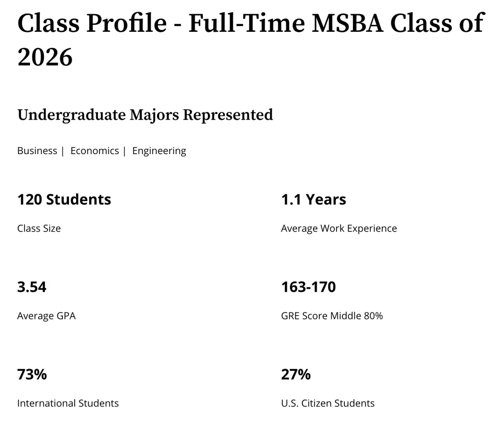Click the Economics major text
This screenshot has height=425, width=504.
coord(95,151)
